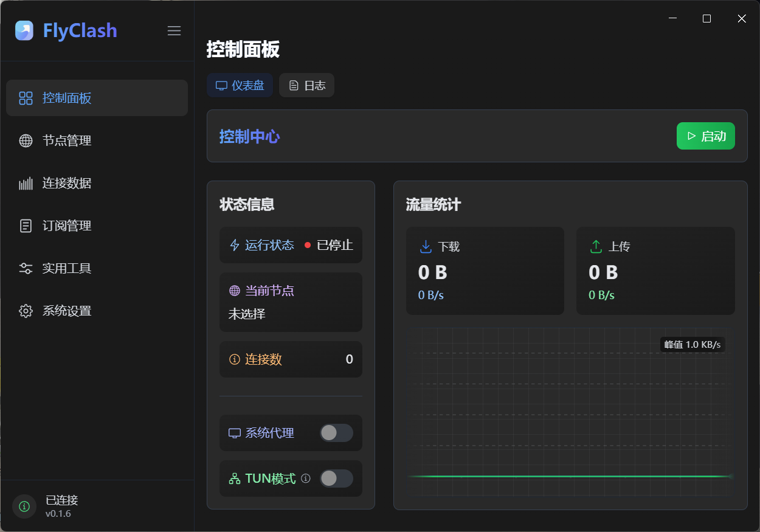The image size is (760, 532).
Task: Maximize the FlyClash window
Action: coord(706,19)
